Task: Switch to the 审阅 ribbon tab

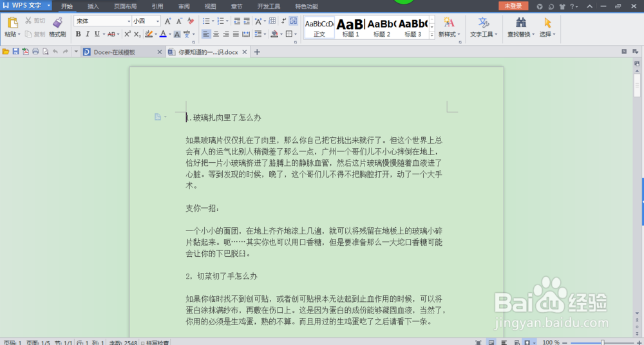Action: pyautogui.click(x=184, y=6)
